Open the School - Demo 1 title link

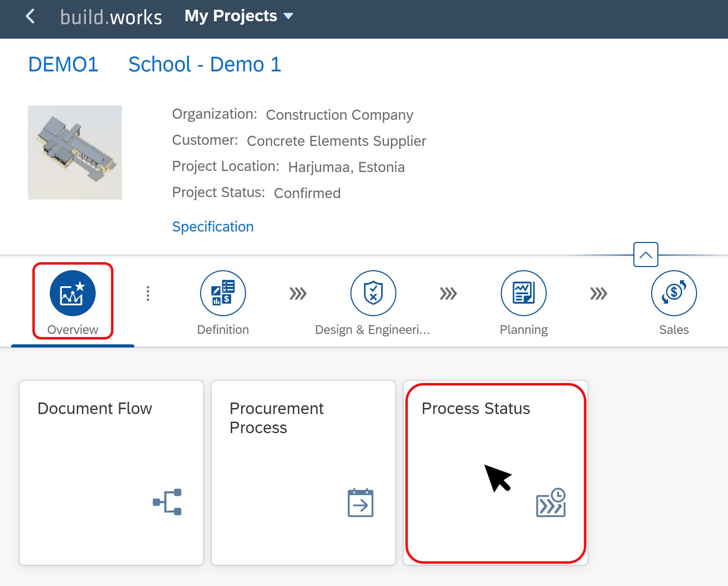click(x=205, y=64)
